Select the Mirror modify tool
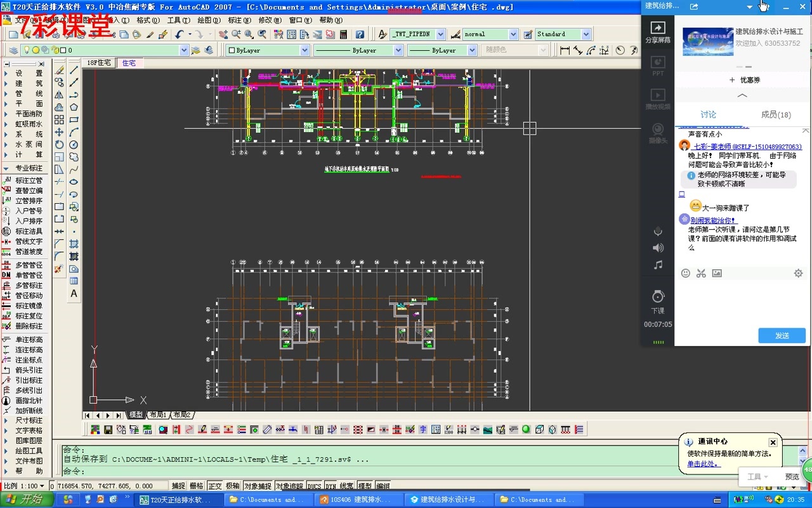 tap(59, 95)
